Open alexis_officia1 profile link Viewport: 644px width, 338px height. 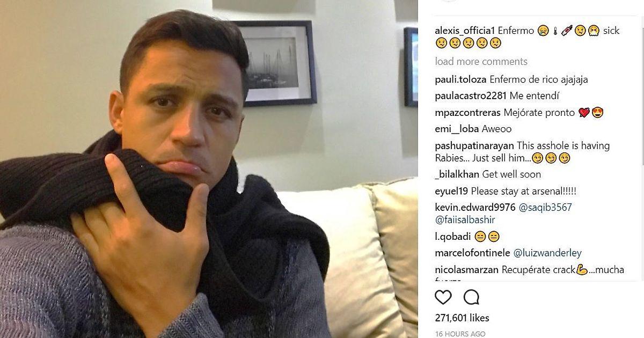pos(465,31)
